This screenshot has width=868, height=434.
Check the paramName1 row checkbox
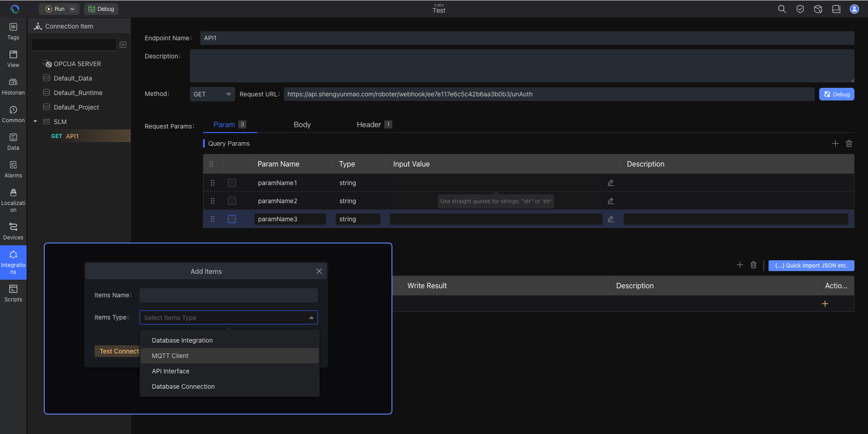point(232,183)
